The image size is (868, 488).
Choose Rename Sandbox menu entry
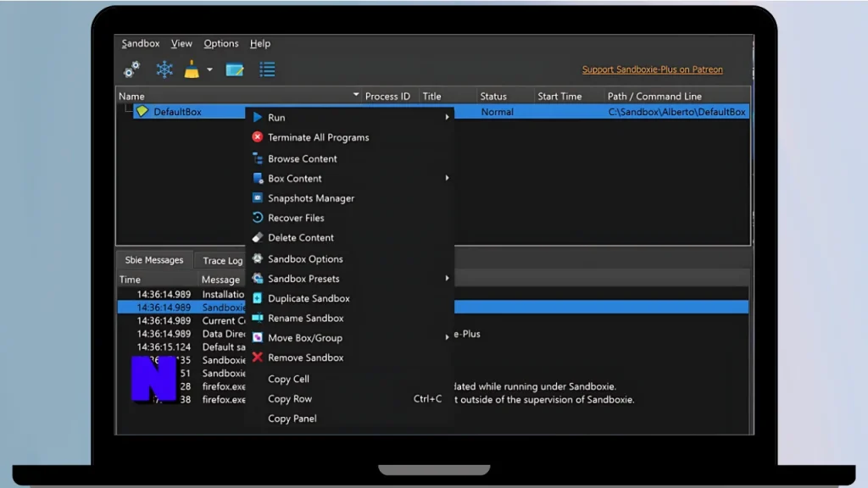pyautogui.click(x=349, y=318)
